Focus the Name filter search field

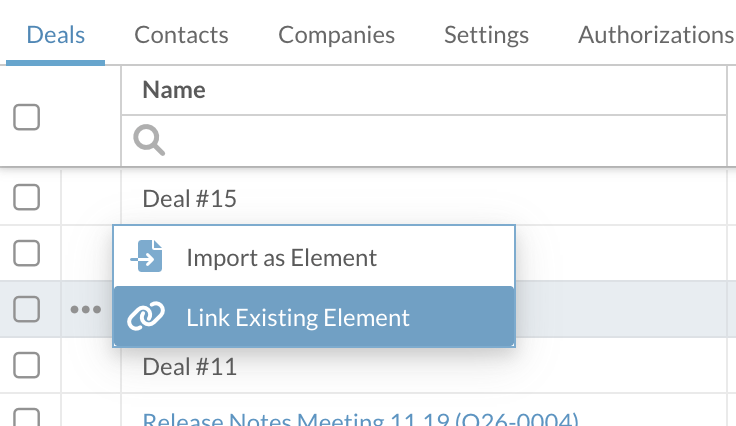pyautogui.click(x=440, y=141)
